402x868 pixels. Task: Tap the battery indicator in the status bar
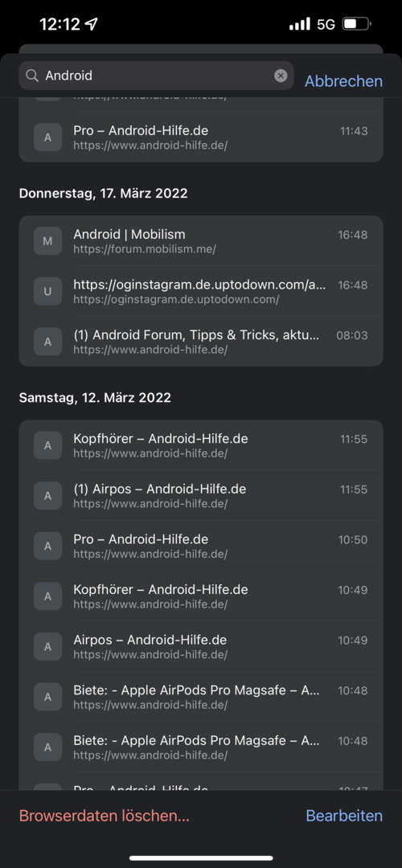pos(357,24)
